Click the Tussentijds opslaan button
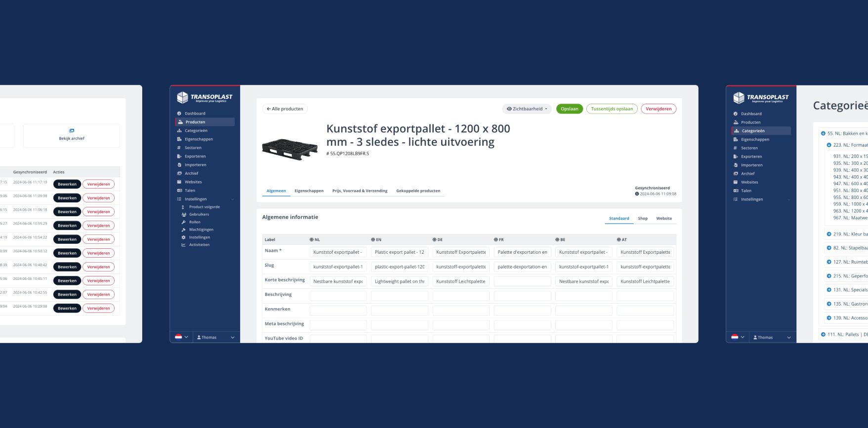868x428 pixels. coord(612,109)
